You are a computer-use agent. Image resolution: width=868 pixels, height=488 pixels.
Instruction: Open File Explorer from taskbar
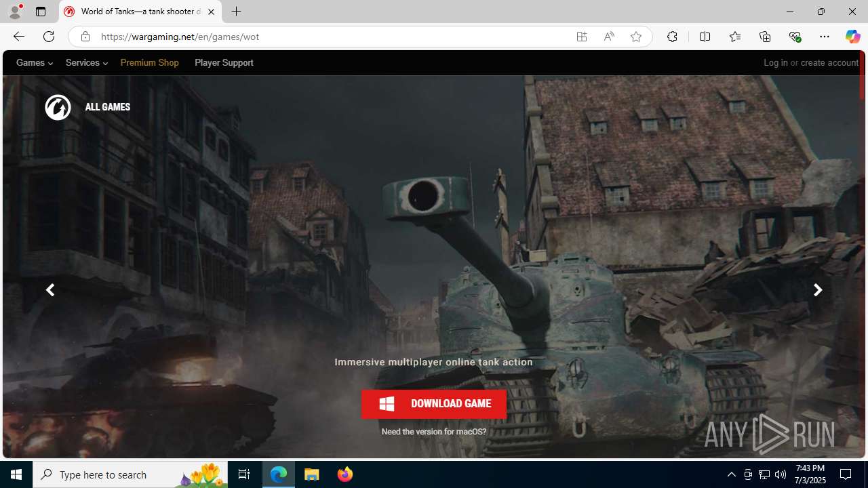click(x=312, y=474)
